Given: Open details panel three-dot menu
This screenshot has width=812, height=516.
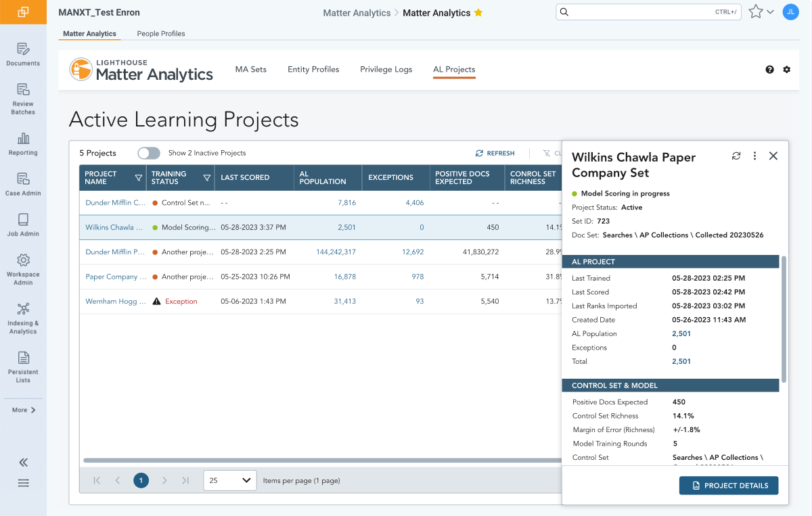Looking at the screenshot, I should click(755, 156).
